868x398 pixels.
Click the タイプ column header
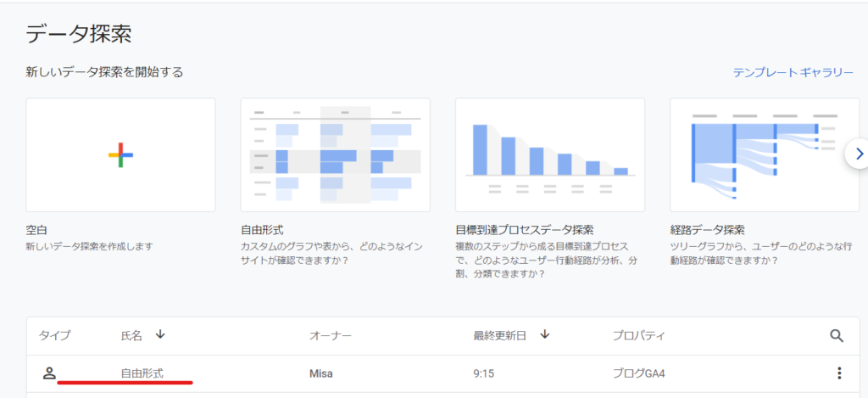(x=54, y=335)
